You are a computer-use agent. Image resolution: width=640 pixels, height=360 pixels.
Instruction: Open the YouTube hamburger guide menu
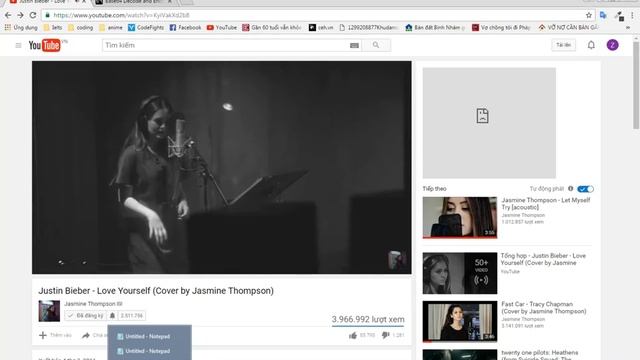coord(18,45)
